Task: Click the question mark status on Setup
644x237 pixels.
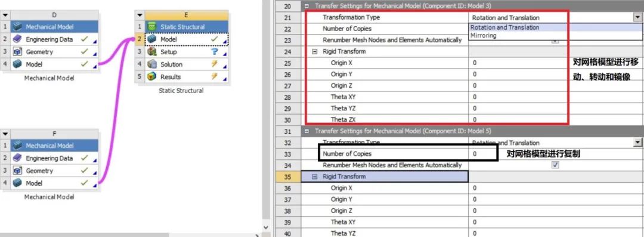Action: pyautogui.click(x=215, y=52)
